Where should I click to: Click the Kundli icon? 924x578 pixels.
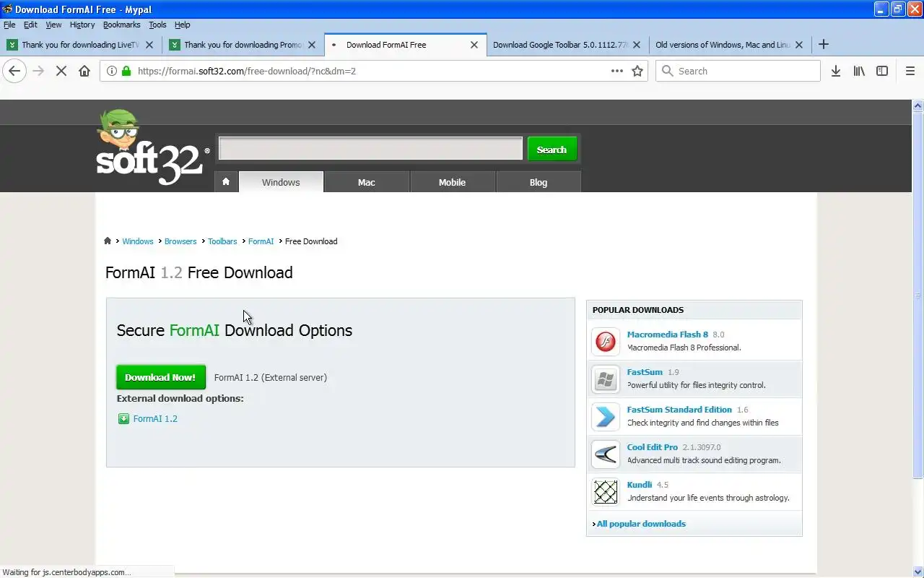(606, 491)
